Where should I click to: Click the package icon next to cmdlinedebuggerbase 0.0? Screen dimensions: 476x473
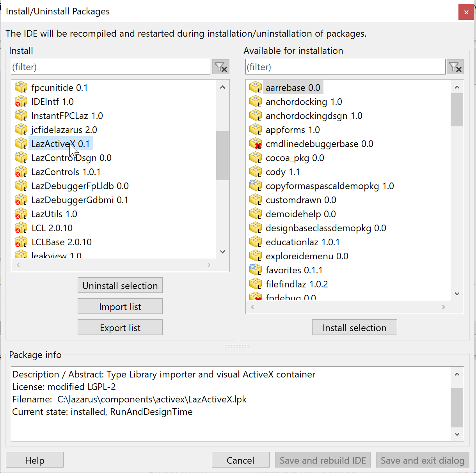point(255,144)
